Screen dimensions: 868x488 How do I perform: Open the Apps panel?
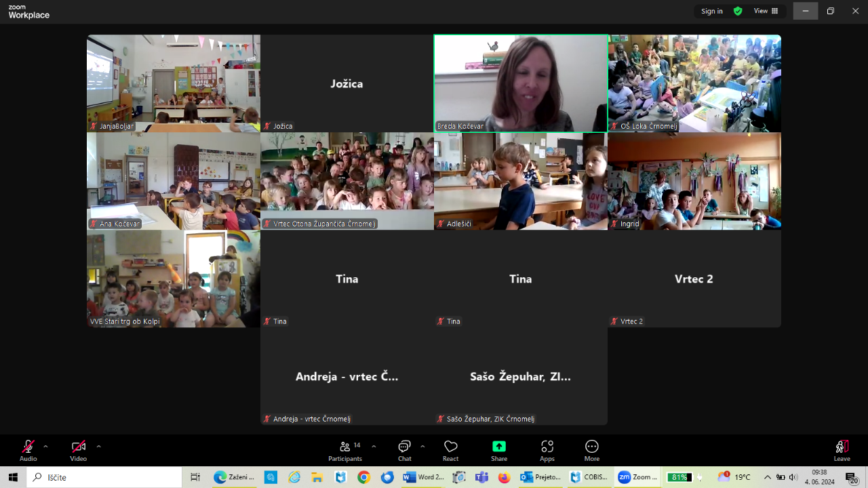pyautogui.click(x=547, y=451)
